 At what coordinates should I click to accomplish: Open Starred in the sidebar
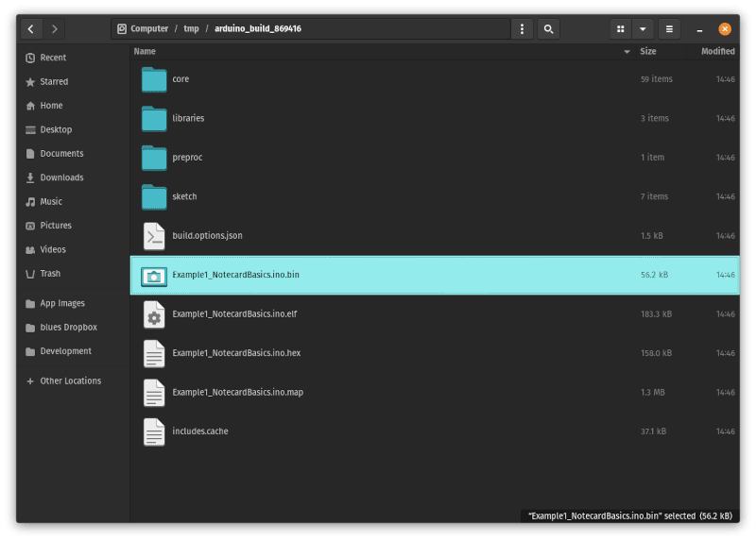click(x=73, y=82)
